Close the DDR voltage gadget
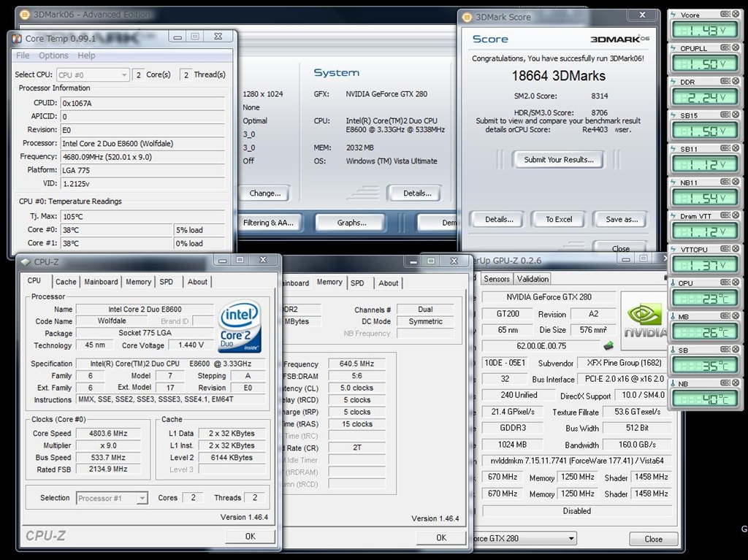The image size is (748, 560). [734, 82]
